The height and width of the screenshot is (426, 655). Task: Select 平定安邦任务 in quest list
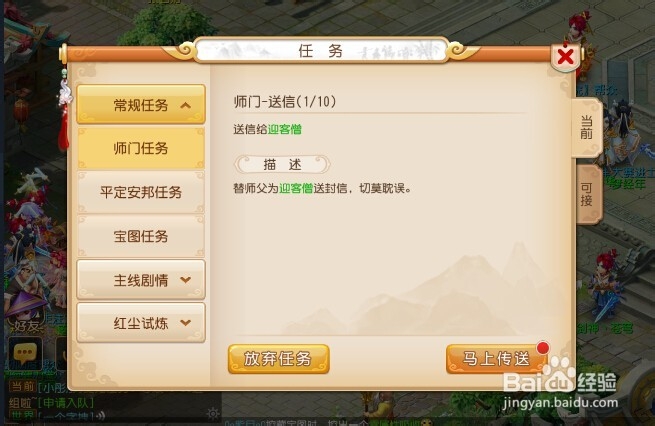(141, 192)
